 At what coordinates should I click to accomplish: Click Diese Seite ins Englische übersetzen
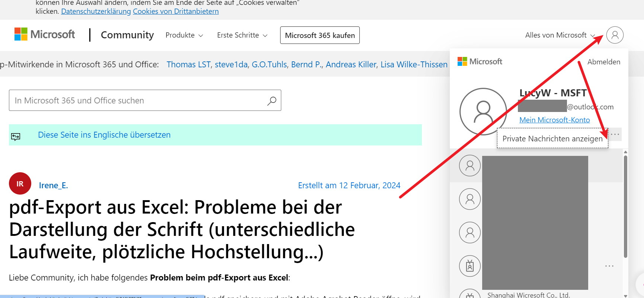tap(104, 135)
